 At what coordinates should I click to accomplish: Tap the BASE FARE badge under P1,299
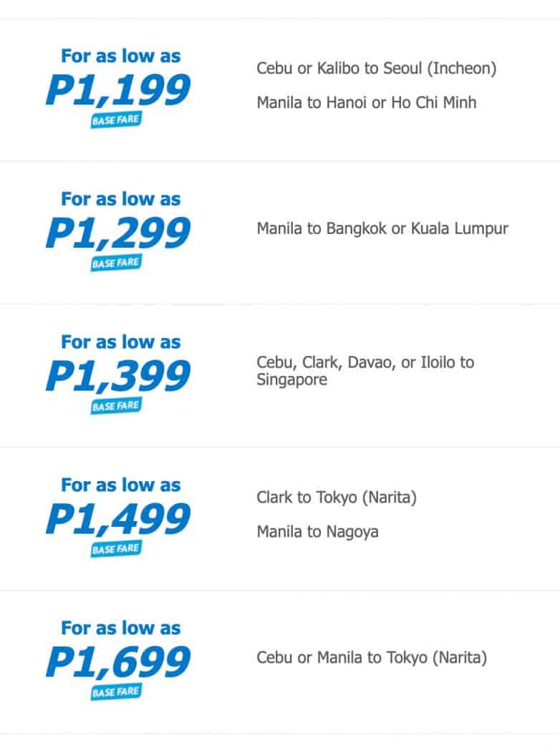click(x=115, y=263)
